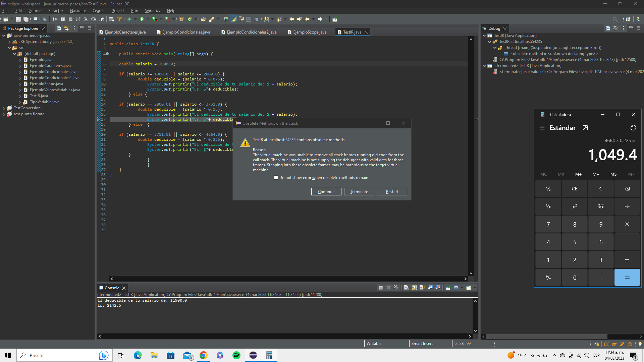Open the calculator navigation hamburger menu
Viewport: 644px width, 362px height.
pyautogui.click(x=542, y=128)
